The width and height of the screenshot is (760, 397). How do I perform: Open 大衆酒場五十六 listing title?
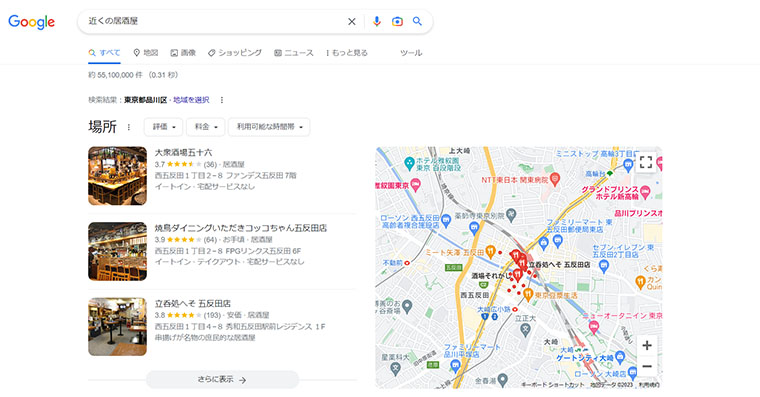pos(183,153)
